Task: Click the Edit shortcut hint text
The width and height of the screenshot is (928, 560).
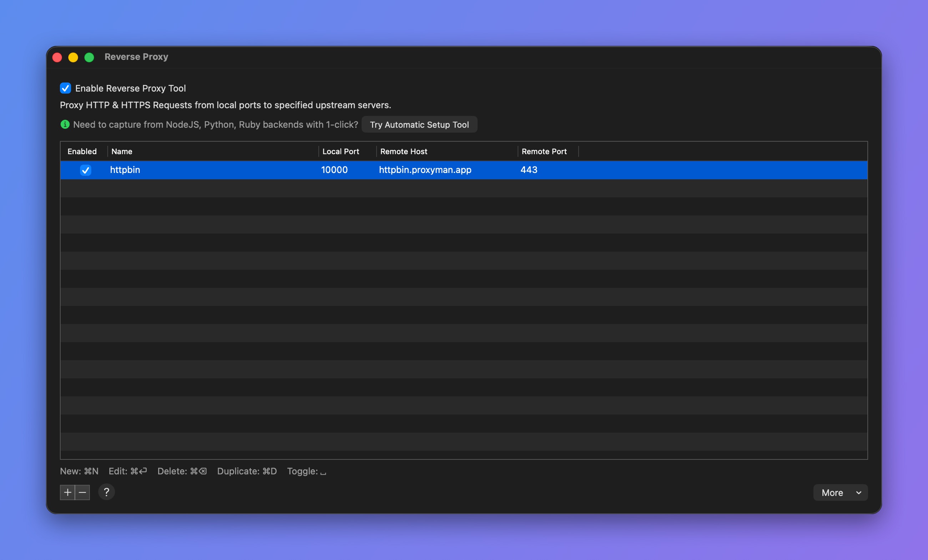Action: pyautogui.click(x=128, y=471)
